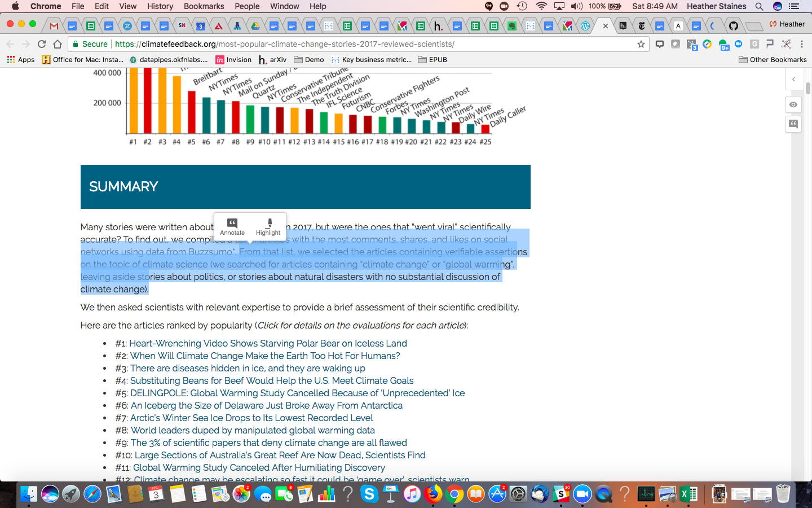Open Spotlight search from the menu bar

pyautogui.click(x=759, y=6)
